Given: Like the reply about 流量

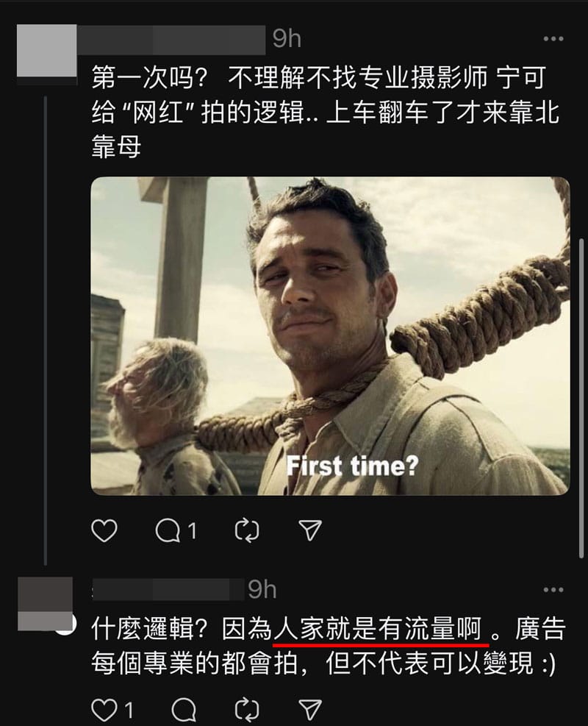Looking at the screenshot, I should tap(112, 709).
